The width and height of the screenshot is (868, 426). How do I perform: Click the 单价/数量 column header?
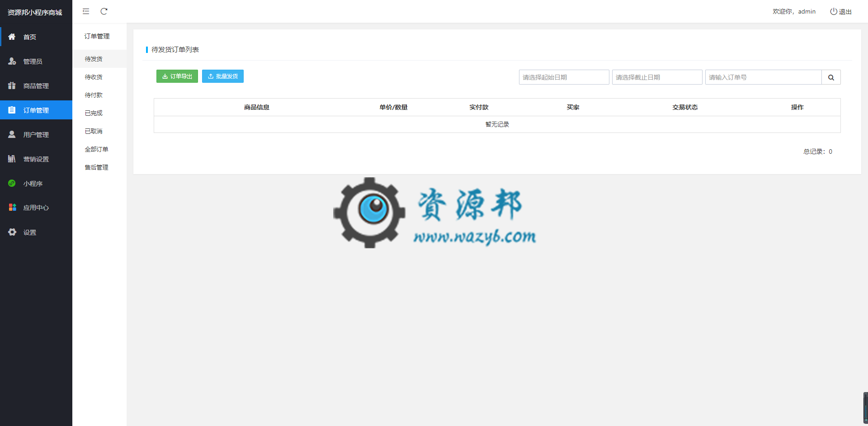394,107
